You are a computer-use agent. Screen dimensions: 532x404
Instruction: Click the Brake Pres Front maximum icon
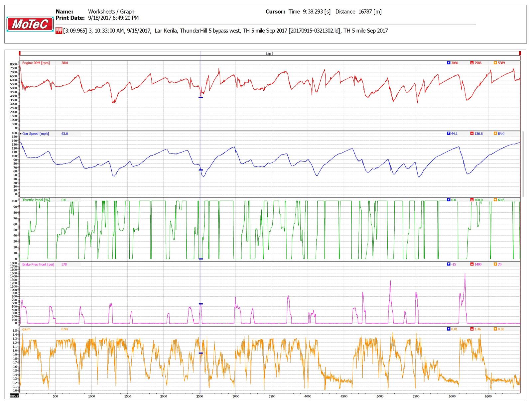pyautogui.click(x=472, y=264)
